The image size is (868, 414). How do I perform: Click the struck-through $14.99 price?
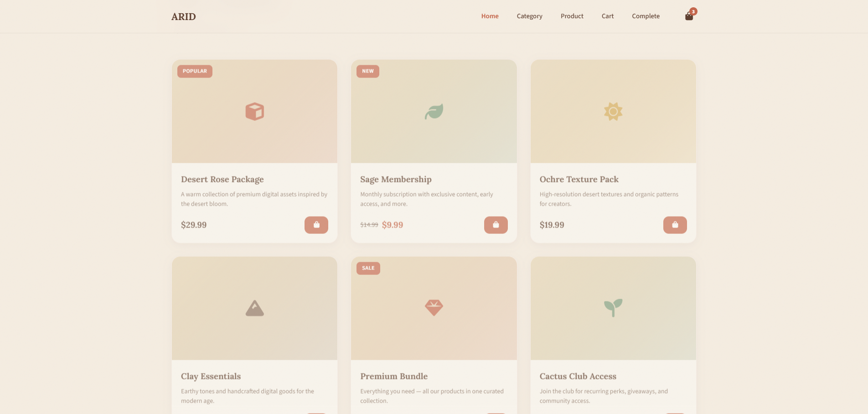[x=369, y=225]
